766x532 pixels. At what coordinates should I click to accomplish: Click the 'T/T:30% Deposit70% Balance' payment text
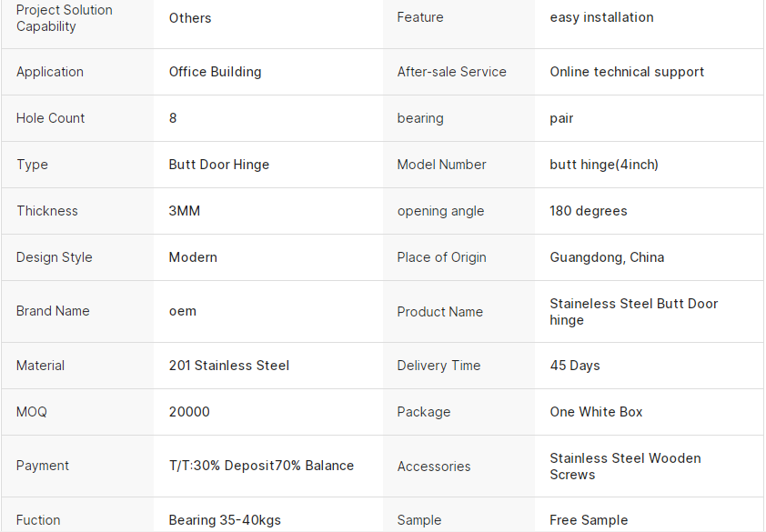click(261, 466)
